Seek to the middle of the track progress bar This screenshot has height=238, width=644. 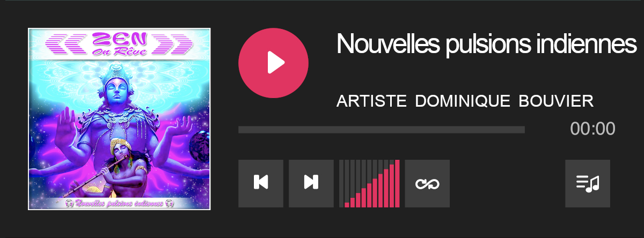click(x=382, y=129)
